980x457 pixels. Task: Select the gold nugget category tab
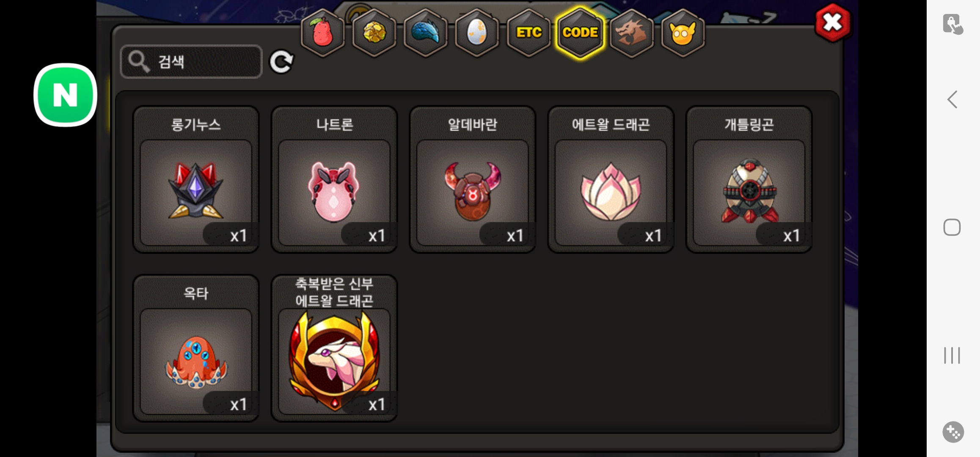pos(374,33)
